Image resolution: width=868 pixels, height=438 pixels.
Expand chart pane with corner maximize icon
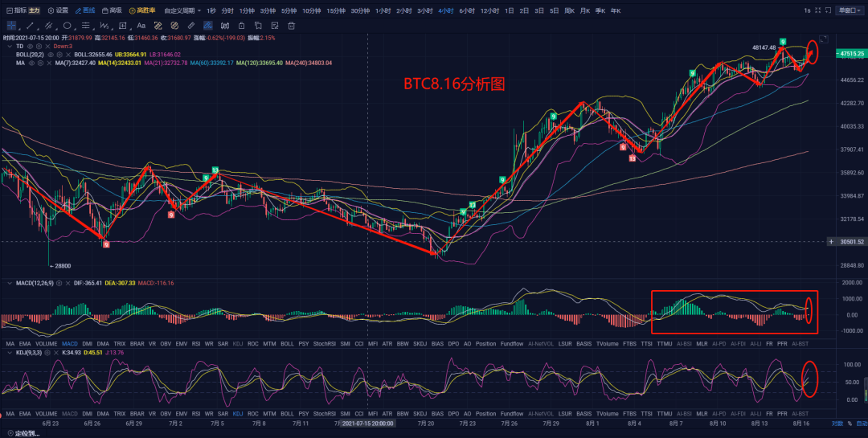[x=824, y=39]
